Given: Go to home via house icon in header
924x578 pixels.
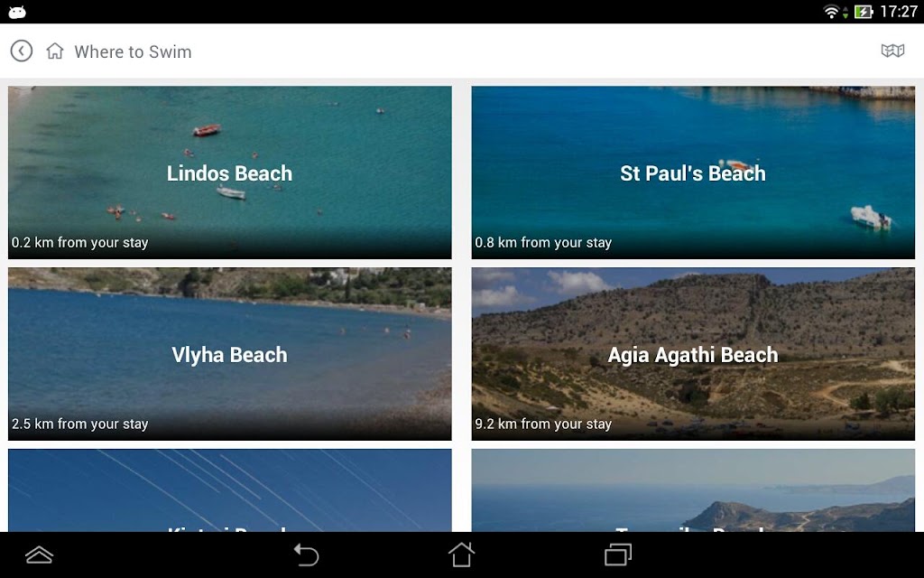Looking at the screenshot, I should pyautogui.click(x=55, y=51).
